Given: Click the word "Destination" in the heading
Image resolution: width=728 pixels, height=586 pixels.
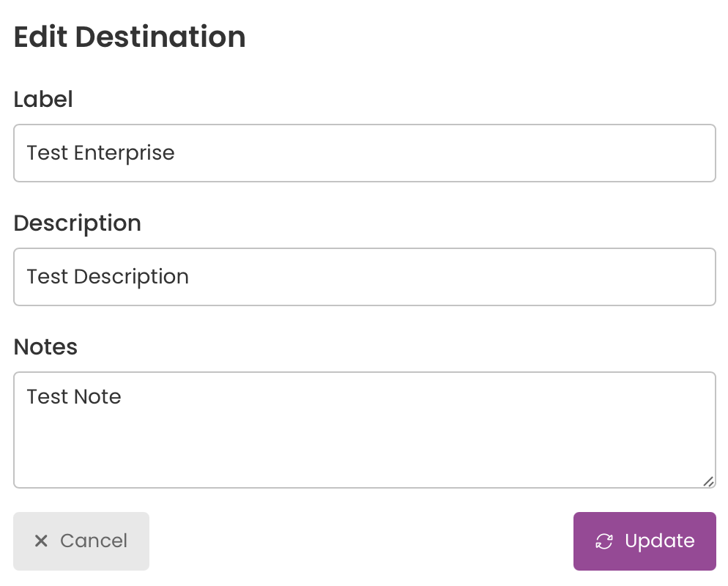Looking at the screenshot, I should tap(160, 37).
